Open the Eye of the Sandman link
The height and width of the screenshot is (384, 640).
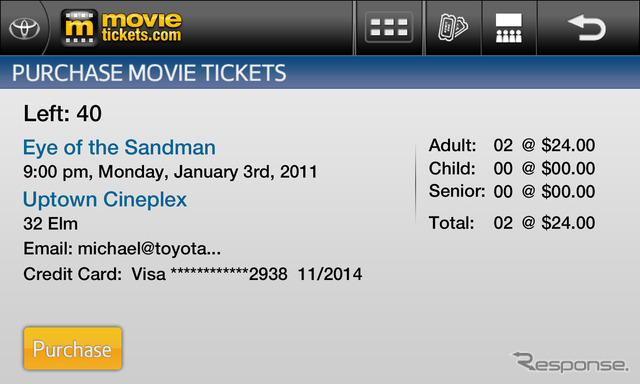pyautogui.click(x=119, y=147)
